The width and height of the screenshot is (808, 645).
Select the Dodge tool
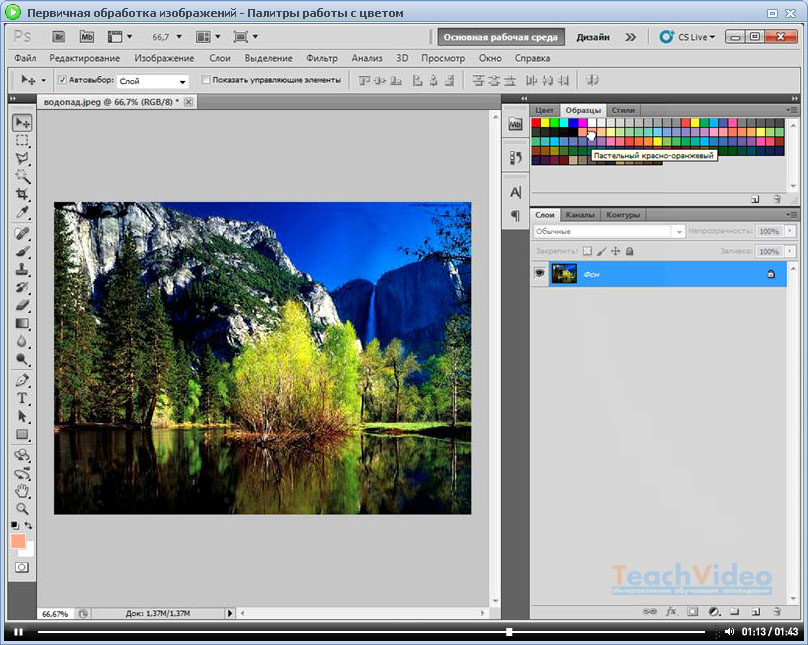(22, 359)
